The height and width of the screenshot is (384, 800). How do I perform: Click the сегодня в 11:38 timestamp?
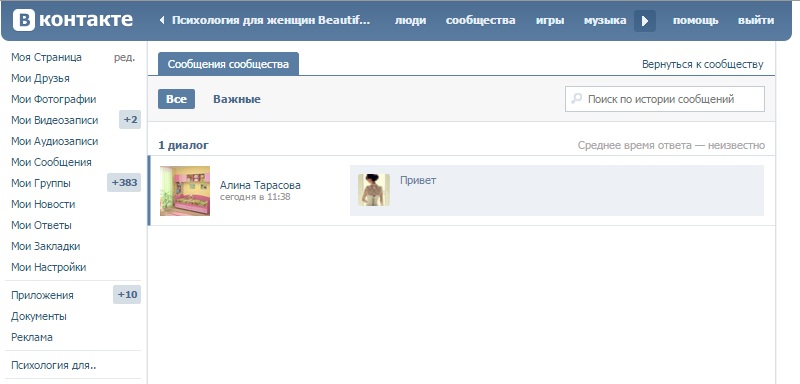(255, 196)
